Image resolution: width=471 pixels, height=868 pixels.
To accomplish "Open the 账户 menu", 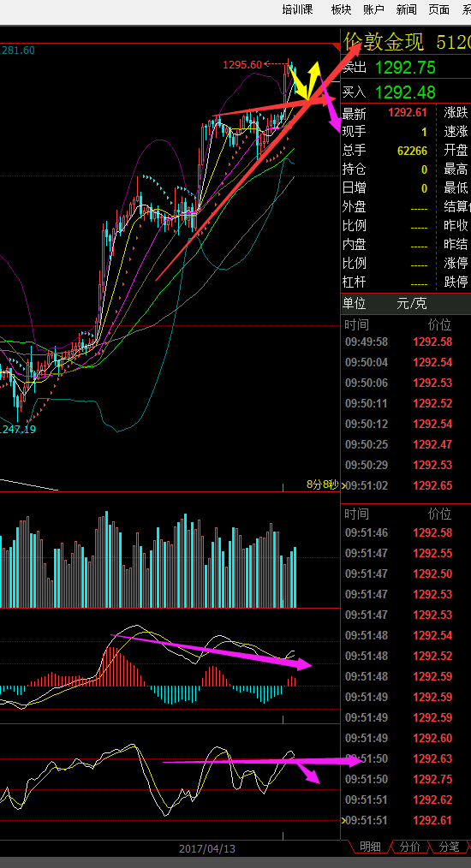I will coord(373,9).
